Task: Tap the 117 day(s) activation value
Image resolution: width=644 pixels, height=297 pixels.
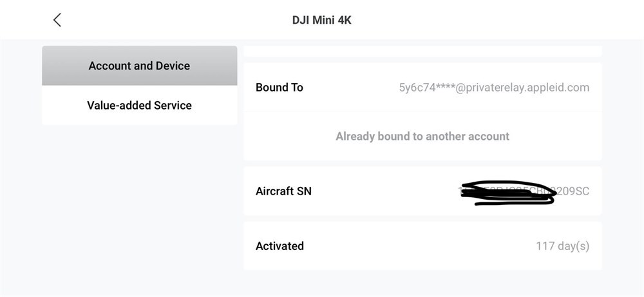Action: click(x=562, y=246)
